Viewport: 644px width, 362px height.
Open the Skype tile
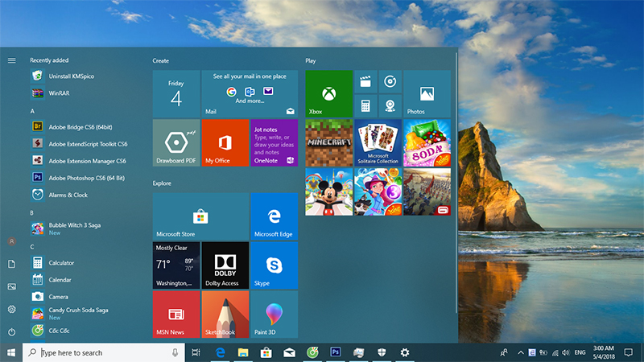(275, 265)
